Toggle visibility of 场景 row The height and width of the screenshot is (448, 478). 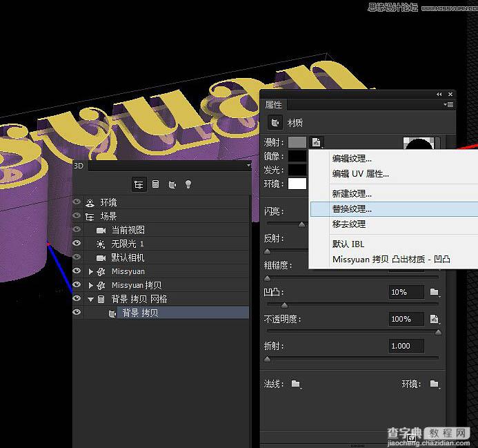coord(77,215)
